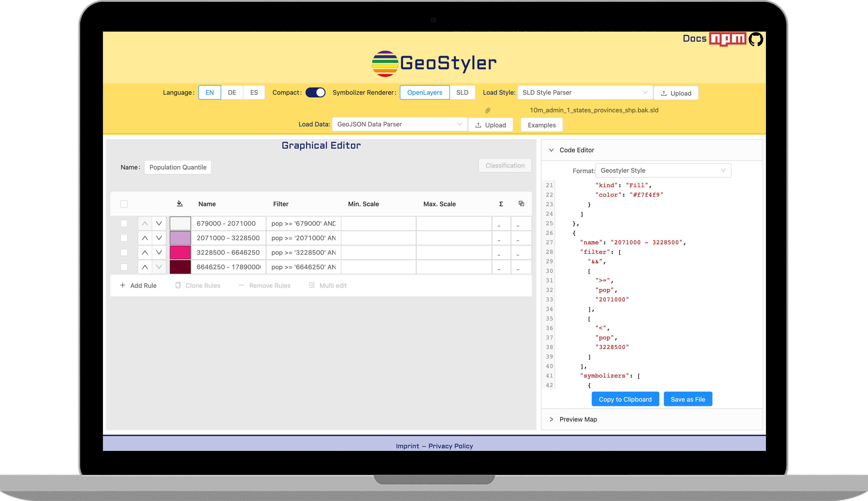Open the filter pop >= '2071000' cell

(x=303, y=238)
